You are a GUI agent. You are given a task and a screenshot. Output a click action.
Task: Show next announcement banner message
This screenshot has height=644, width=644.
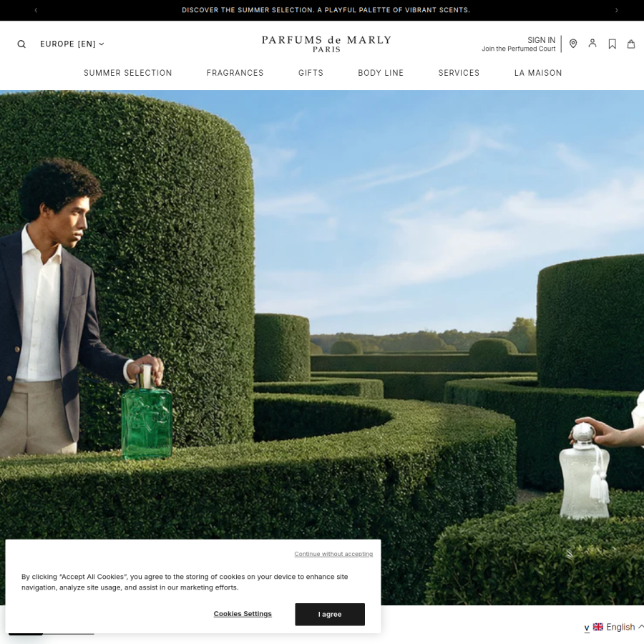(x=616, y=10)
